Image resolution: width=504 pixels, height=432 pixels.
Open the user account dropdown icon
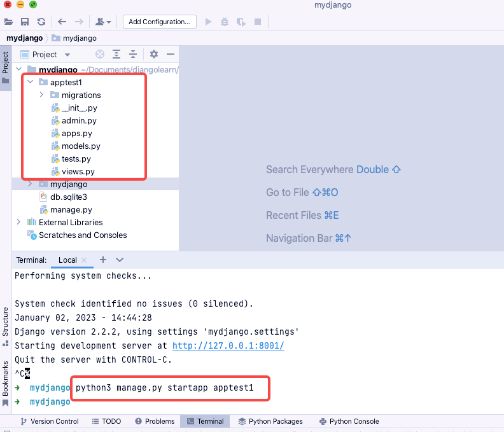[x=103, y=22]
